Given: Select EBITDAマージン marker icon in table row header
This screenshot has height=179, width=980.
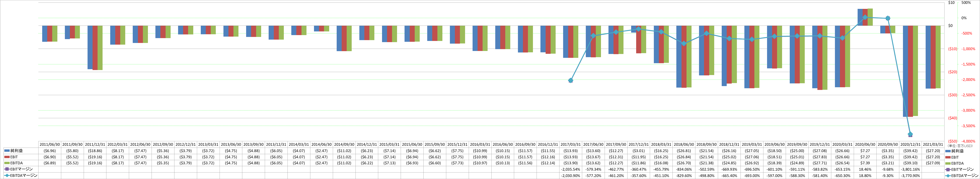Looking at the screenshot, I should 7,175.
